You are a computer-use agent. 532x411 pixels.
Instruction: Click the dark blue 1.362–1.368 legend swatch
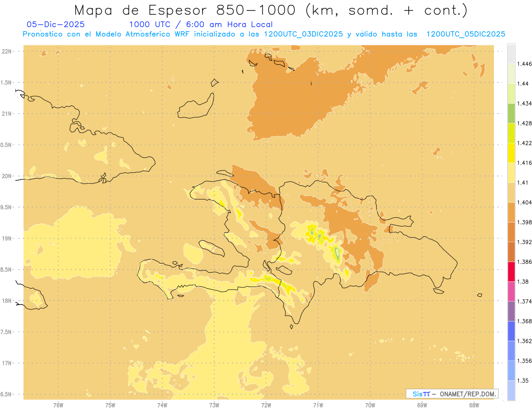point(511,331)
